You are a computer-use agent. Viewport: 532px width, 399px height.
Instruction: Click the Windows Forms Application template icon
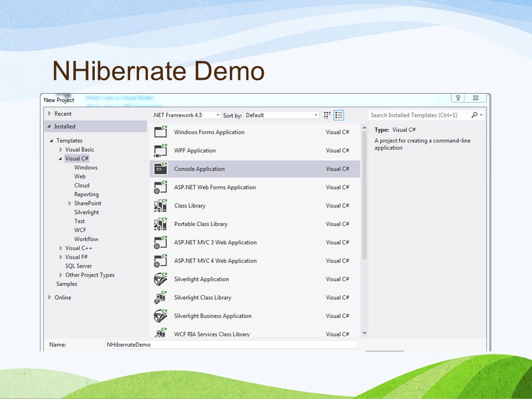161,132
